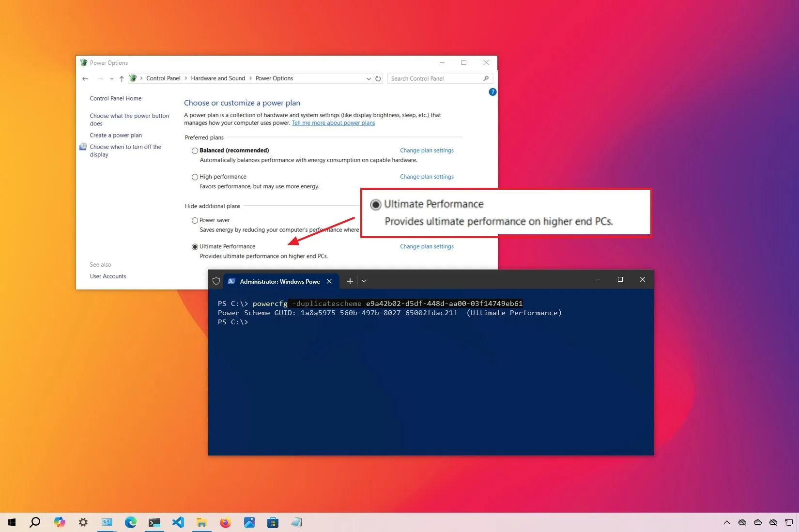Open Windows Terminal from the taskbar
Screen dimensions: 799x532
[x=154, y=522]
